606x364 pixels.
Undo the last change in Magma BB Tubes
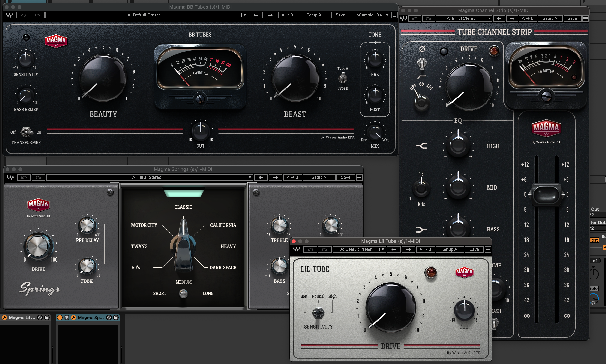23,15
